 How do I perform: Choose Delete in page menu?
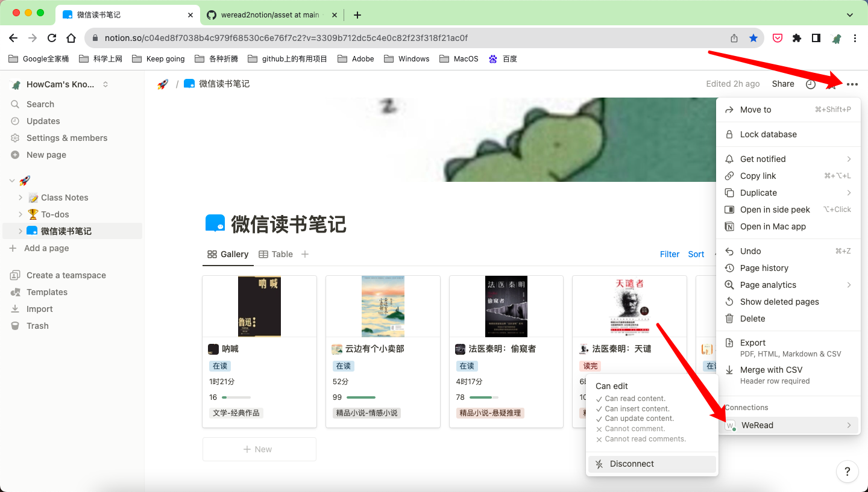pos(788,319)
